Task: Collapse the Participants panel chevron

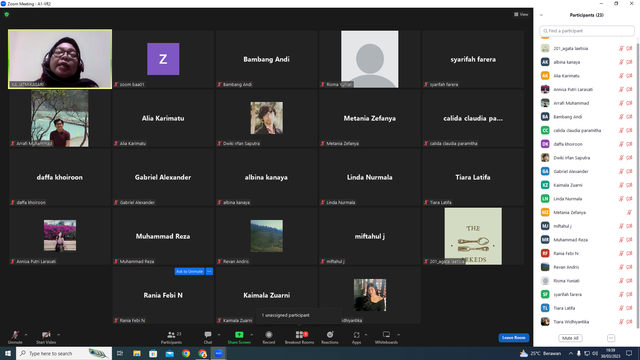Action: pyautogui.click(x=541, y=15)
